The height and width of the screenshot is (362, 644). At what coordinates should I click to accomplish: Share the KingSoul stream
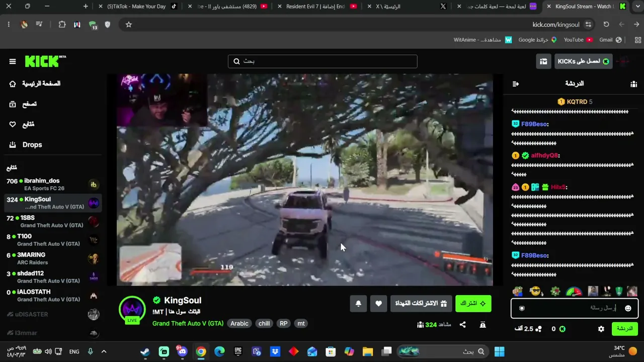pos(462,325)
